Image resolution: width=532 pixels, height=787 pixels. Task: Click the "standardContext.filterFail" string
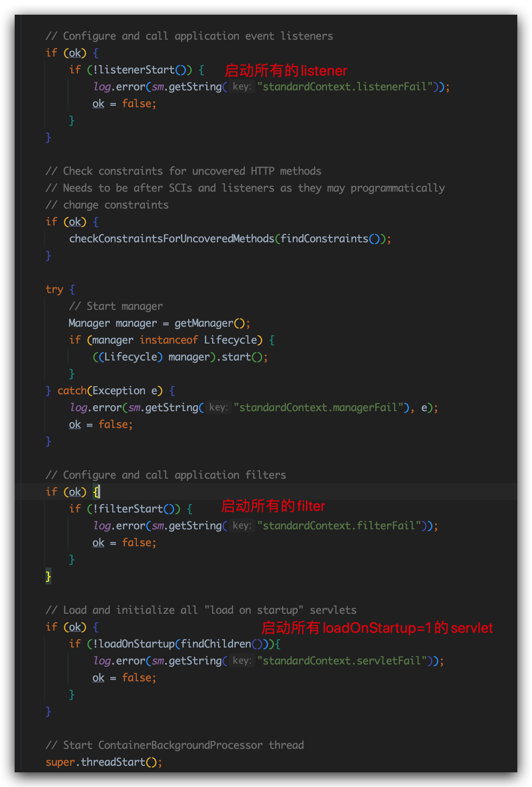tap(339, 526)
